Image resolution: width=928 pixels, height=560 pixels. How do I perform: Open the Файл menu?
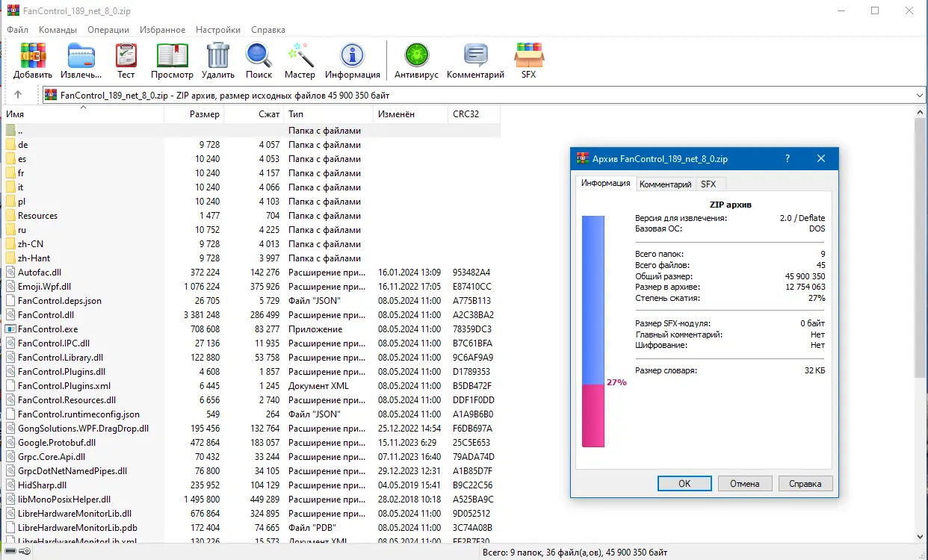(x=17, y=30)
